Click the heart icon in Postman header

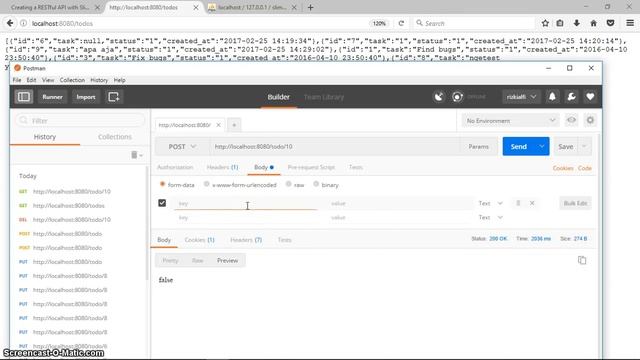point(590,97)
